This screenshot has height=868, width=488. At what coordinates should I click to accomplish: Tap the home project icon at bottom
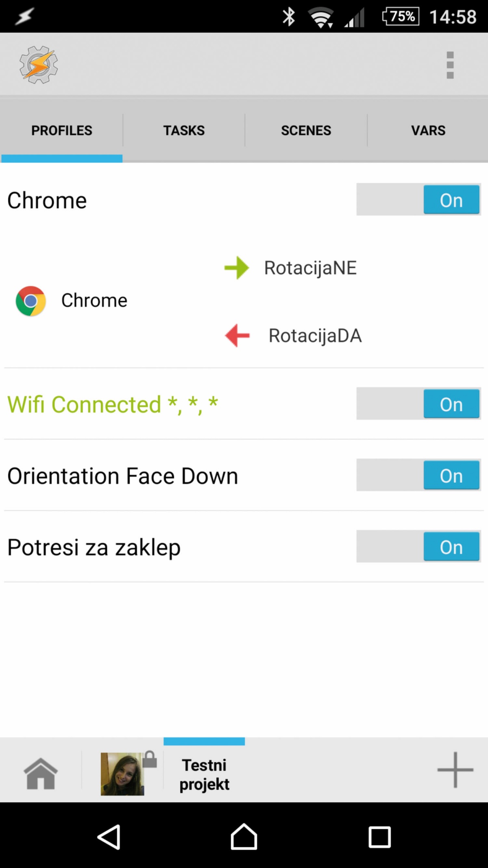(x=41, y=774)
